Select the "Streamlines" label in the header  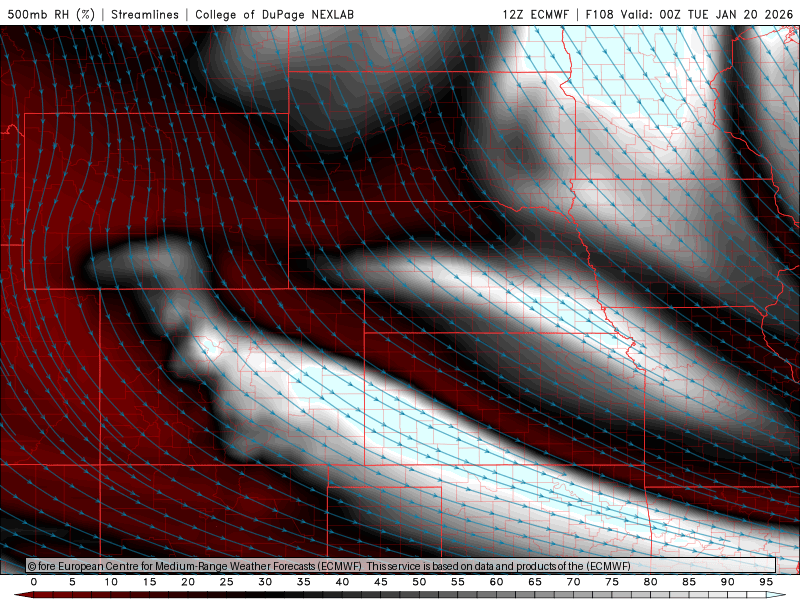click(145, 14)
